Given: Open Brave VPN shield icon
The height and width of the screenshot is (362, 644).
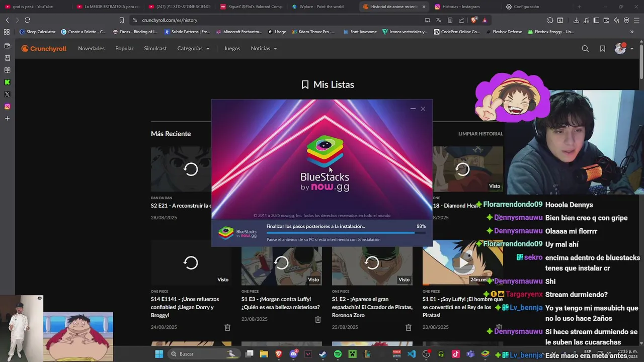Looking at the screenshot, I should 626,20.
